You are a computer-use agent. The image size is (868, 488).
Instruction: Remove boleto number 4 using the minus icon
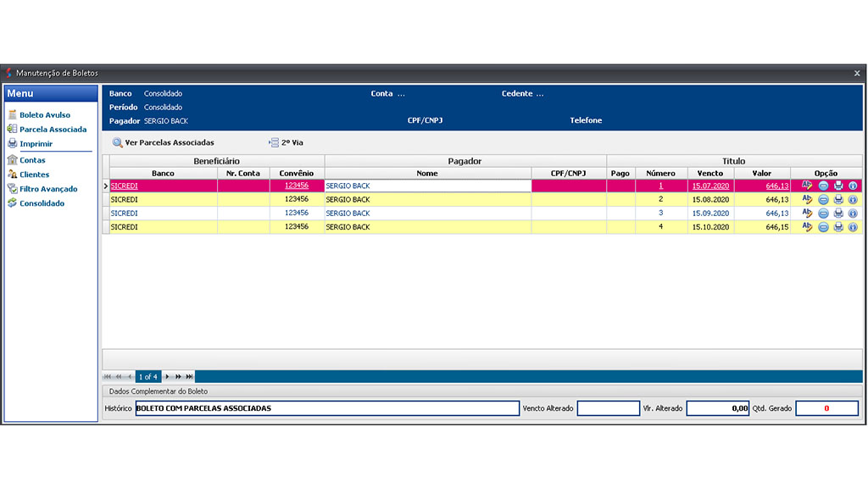[x=823, y=227]
